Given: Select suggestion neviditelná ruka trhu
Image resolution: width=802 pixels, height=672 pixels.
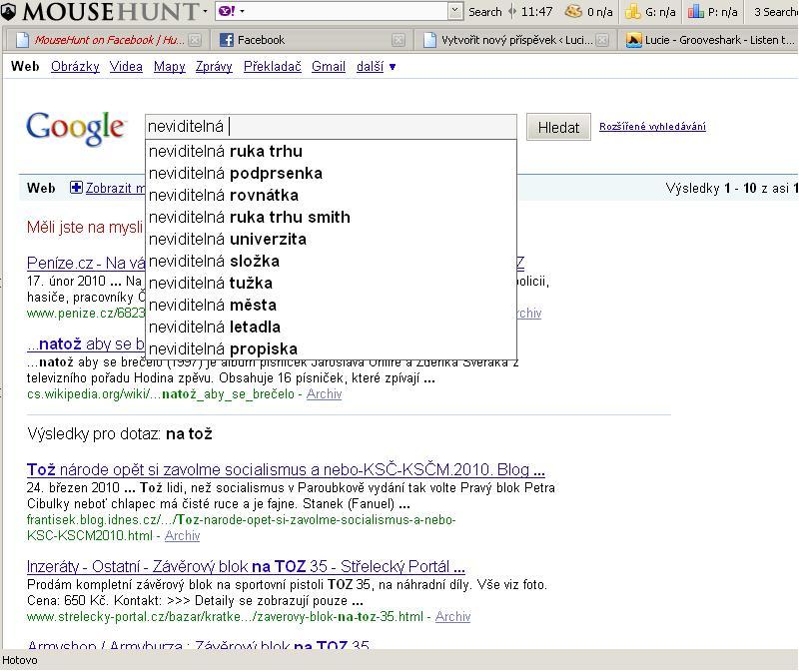Looking at the screenshot, I should click(331, 152).
